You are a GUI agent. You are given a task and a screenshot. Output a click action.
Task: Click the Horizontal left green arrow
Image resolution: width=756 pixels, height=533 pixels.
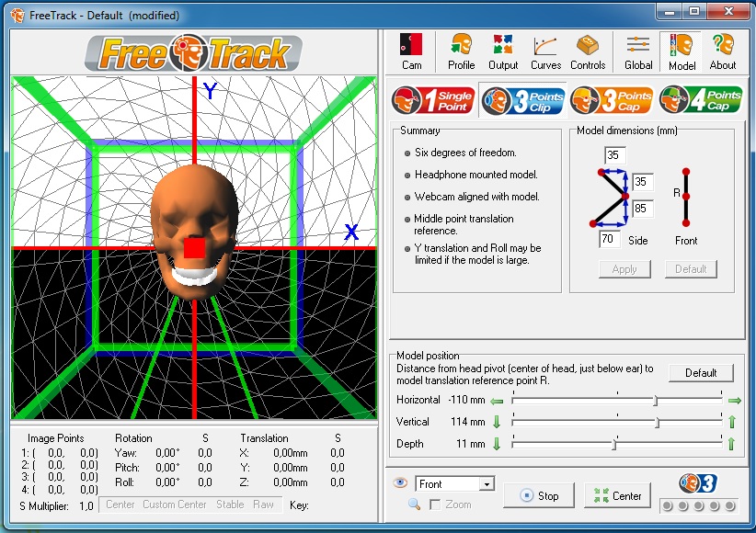pos(497,401)
